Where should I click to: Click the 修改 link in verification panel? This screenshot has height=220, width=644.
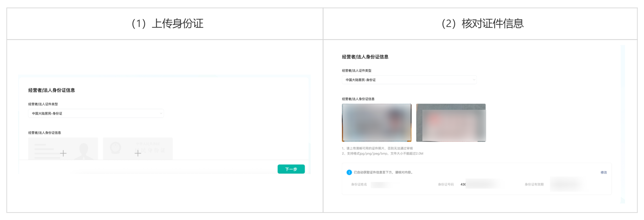point(604,172)
